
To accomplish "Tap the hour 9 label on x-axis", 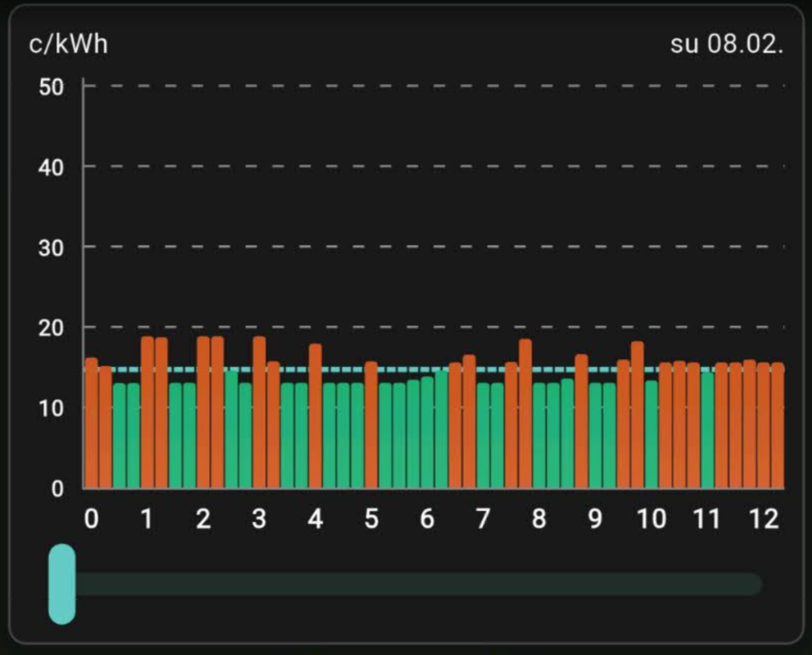I will point(595,519).
